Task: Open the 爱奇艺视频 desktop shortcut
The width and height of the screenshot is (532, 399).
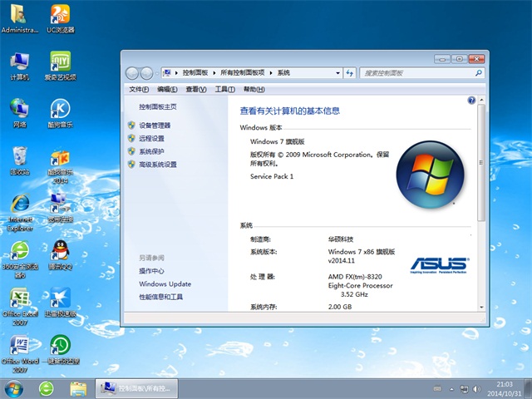Action: tap(60, 62)
